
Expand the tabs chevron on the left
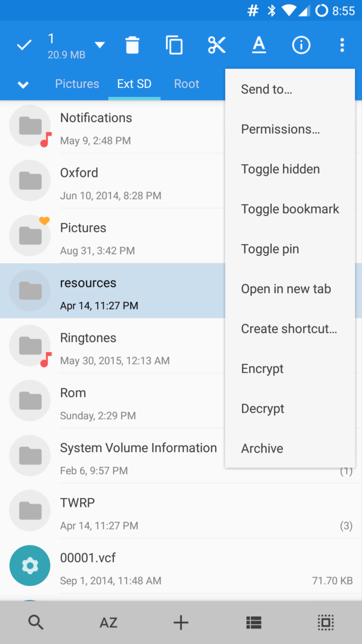click(23, 83)
